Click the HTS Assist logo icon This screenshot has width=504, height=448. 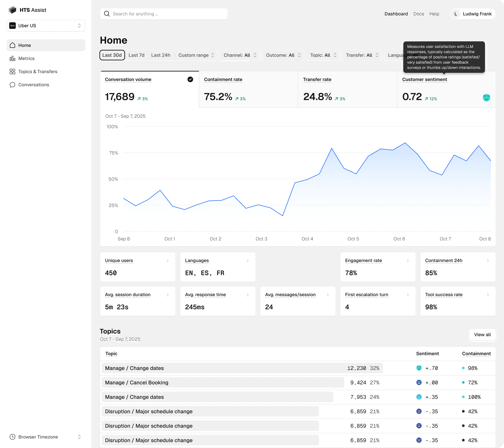click(x=12, y=10)
